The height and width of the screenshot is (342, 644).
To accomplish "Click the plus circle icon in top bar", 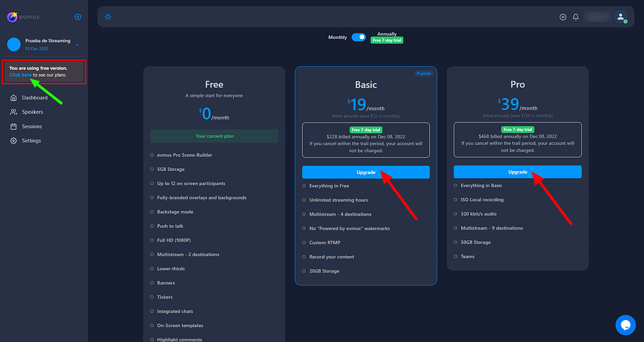I will [x=563, y=17].
